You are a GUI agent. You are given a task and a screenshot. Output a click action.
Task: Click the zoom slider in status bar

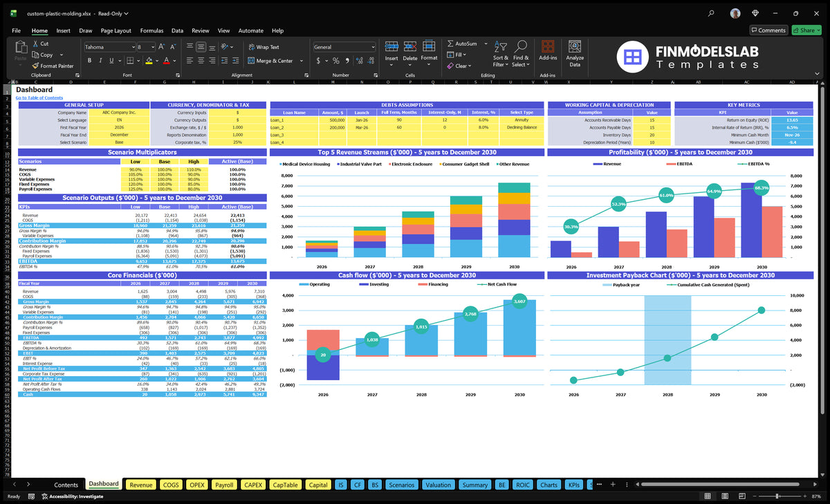pyautogui.click(x=779, y=496)
